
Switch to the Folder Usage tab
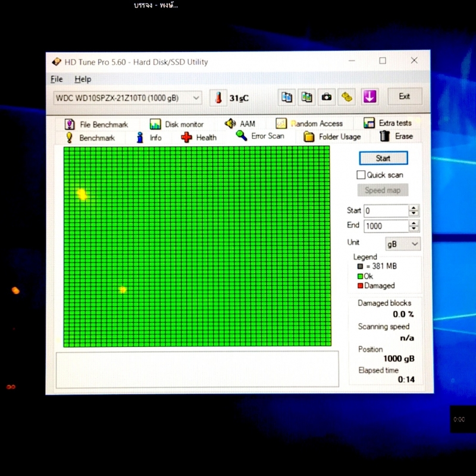coord(332,137)
